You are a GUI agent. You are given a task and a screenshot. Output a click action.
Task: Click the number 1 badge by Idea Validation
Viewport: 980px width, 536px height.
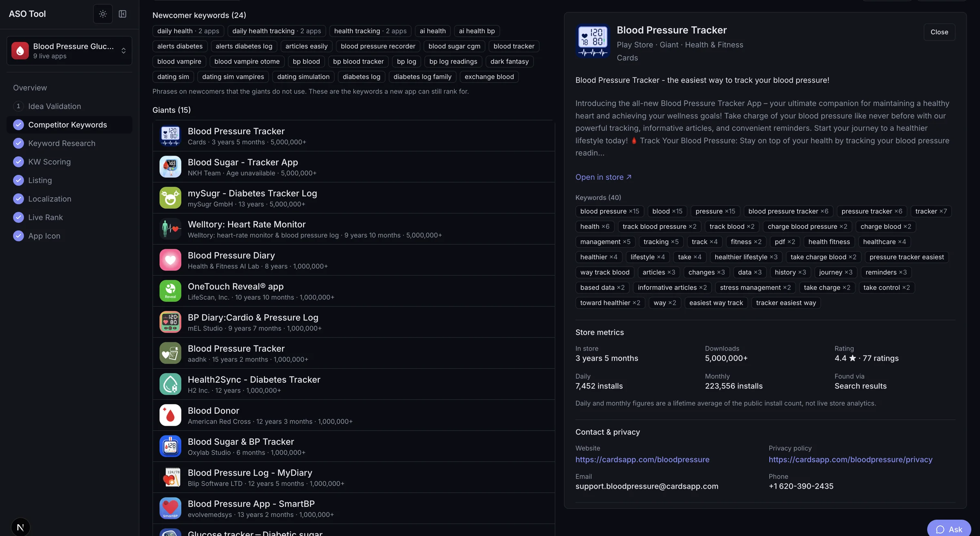point(18,106)
